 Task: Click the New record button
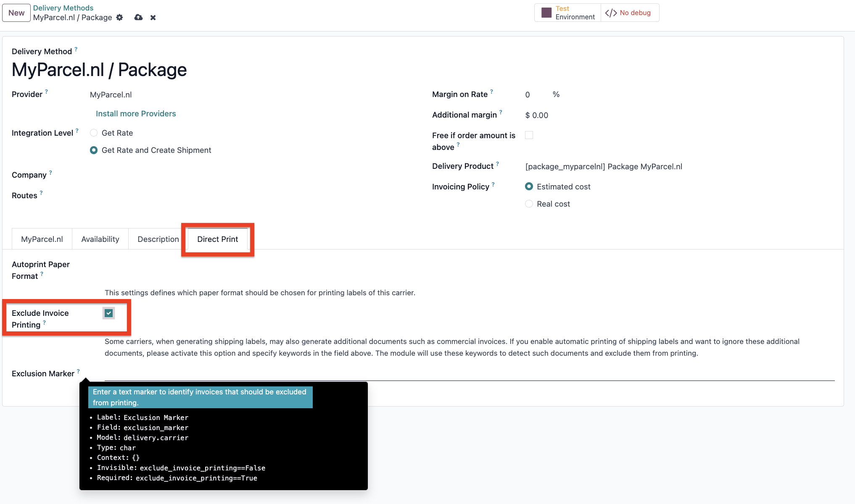pyautogui.click(x=16, y=13)
